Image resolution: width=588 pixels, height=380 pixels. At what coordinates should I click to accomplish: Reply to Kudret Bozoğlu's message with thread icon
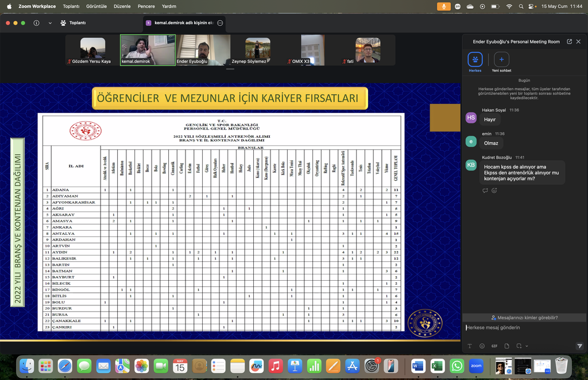[485, 191]
